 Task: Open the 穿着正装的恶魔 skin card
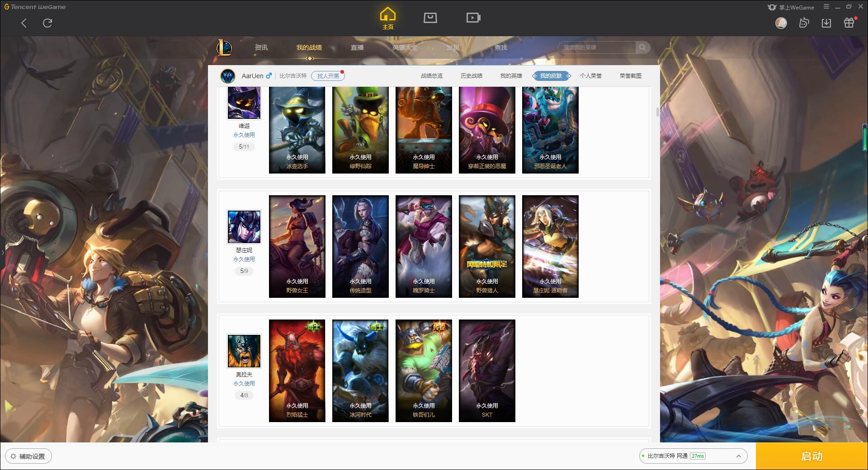(487, 130)
